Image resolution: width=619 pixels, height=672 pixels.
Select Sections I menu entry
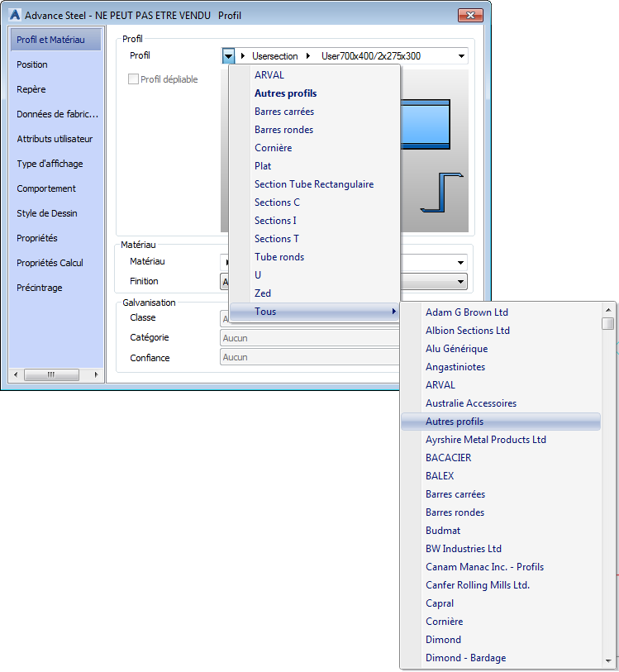[315, 221]
